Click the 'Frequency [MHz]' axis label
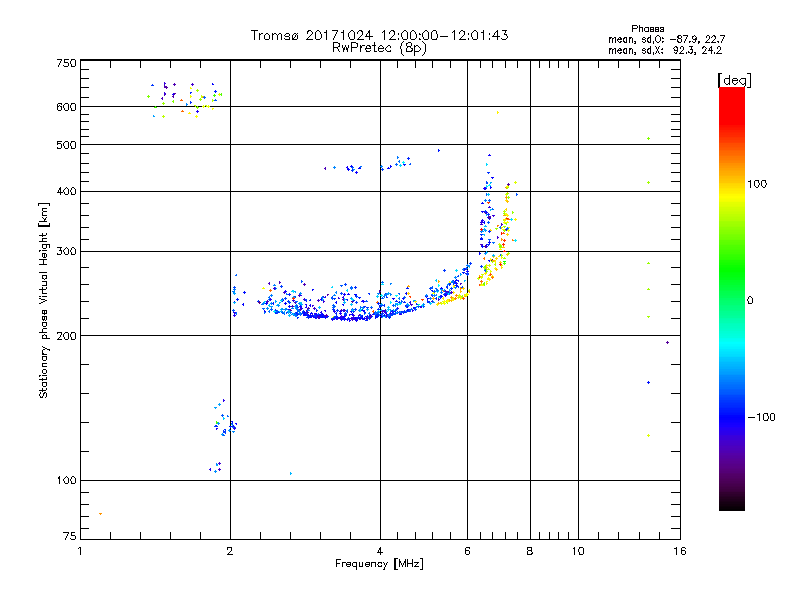 point(379,564)
